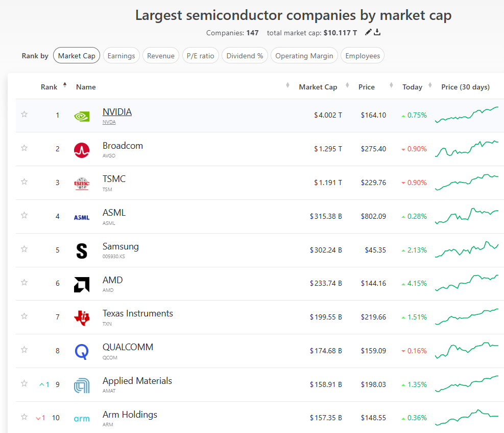Click ASML's 30-day price chart
Screen dimensions: 504x433
pos(467,216)
